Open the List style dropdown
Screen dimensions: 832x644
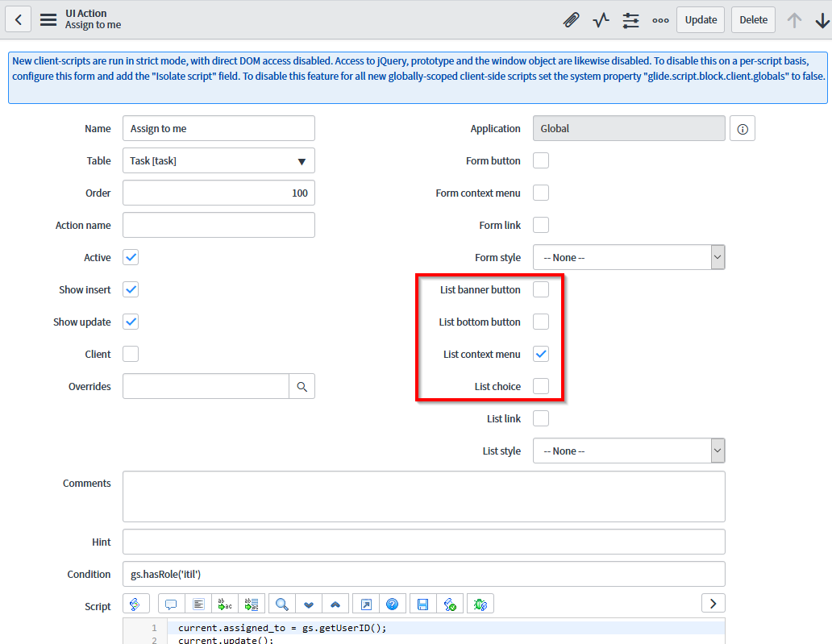pyautogui.click(x=629, y=451)
